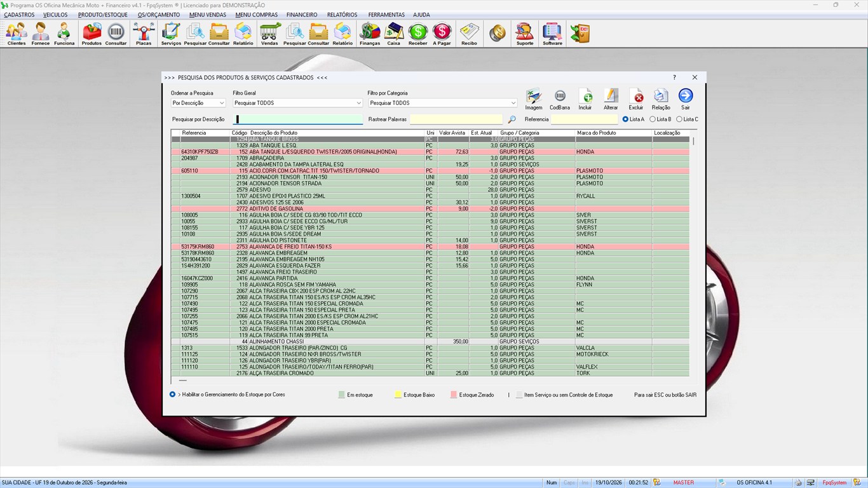Select the Lista C radio button
Image resolution: width=868 pixels, height=488 pixels.
[679, 119]
